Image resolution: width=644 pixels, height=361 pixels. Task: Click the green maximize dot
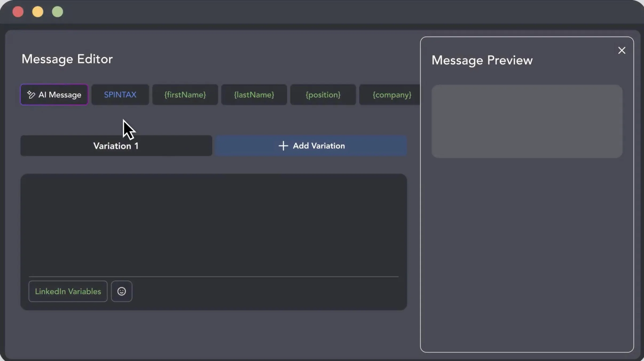click(57, 12)
